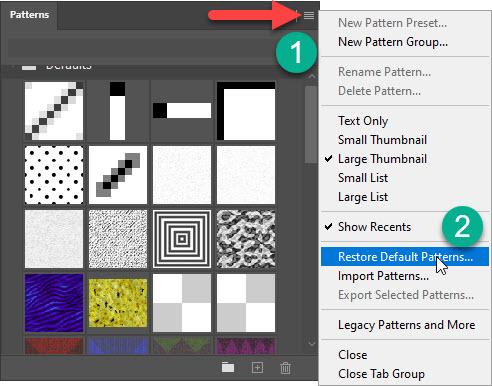Select the yellow speckled stone pattern
This screenshot has width=492, height=386.
tap(118, 303)
